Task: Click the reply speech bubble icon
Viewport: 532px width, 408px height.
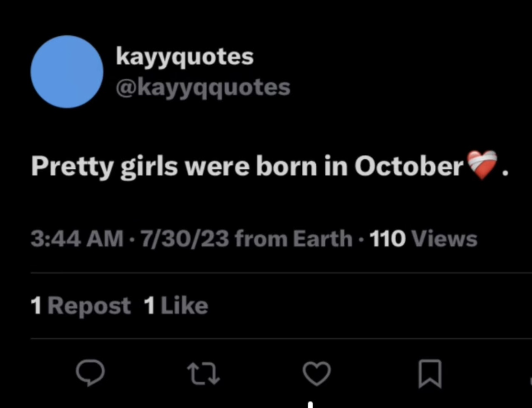Action: point(90,373)
